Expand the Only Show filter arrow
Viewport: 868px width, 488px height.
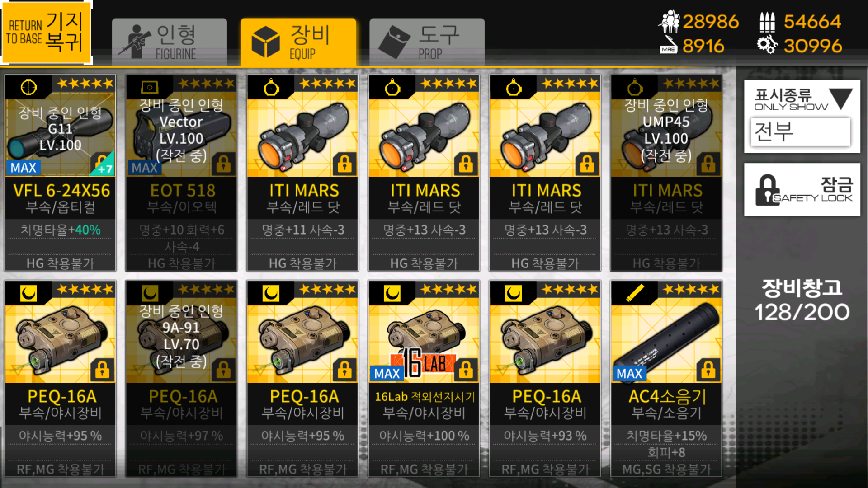[x=842, y=99]
